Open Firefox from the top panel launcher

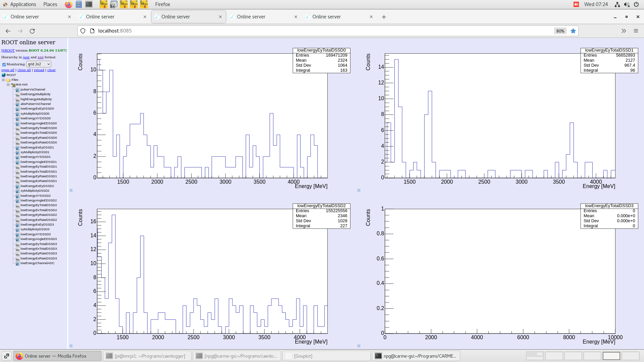coord(68,4)
